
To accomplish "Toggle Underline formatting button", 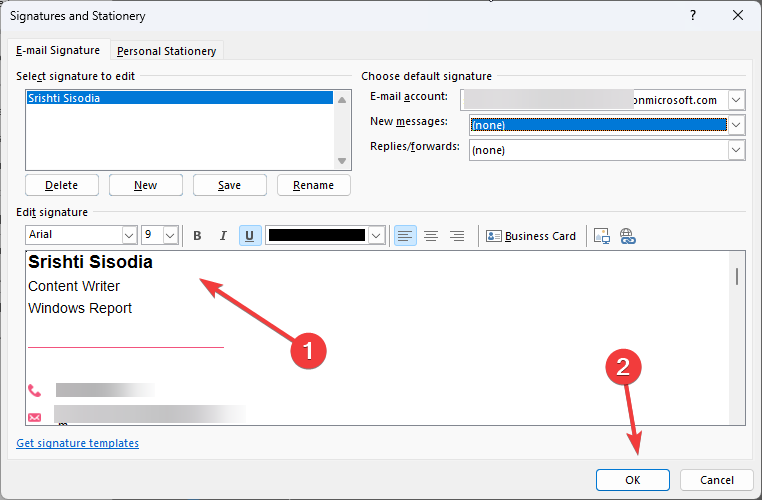I will click(x=250, y=236).
